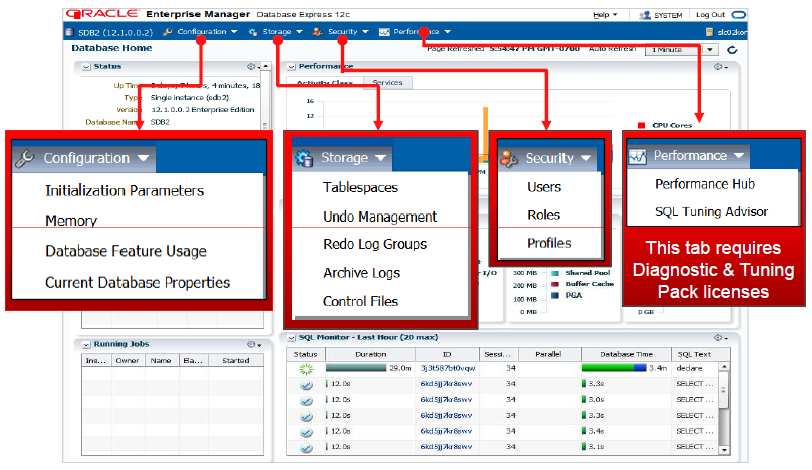Viewport: 812px width, 470px height.
Task: Open Current Database Properties
Action: (137, 283)
